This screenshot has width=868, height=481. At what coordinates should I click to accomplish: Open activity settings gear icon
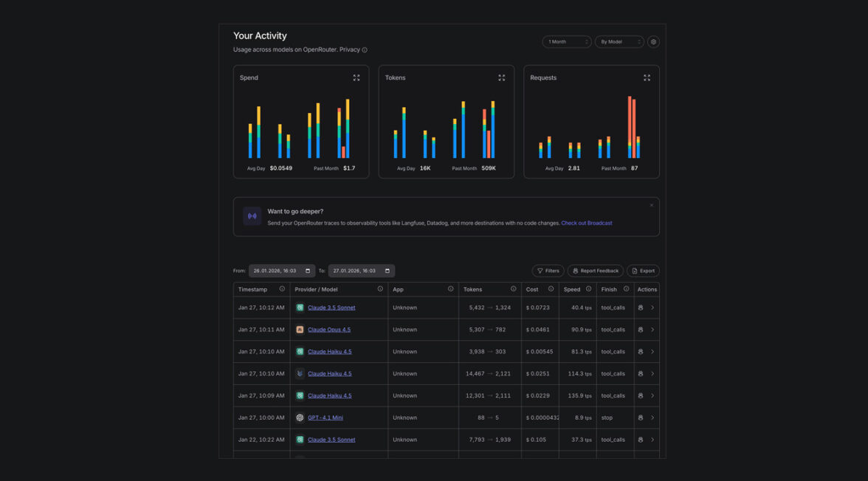click(x=653, y=42)
